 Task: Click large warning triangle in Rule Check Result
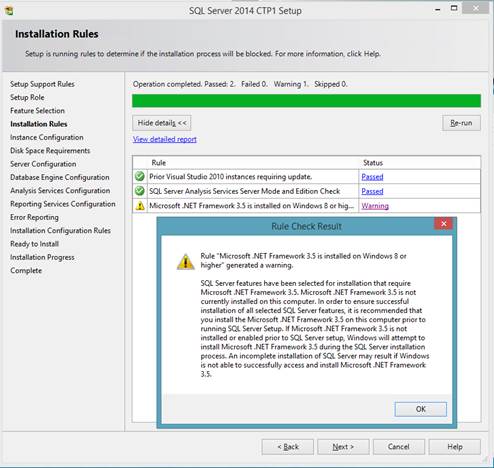[186, 262]
